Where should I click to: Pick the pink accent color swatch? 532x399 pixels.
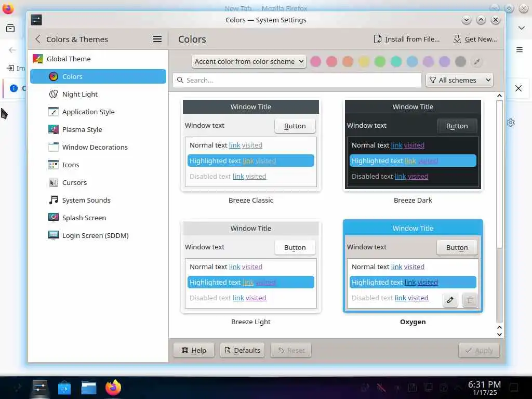[315, 61]
